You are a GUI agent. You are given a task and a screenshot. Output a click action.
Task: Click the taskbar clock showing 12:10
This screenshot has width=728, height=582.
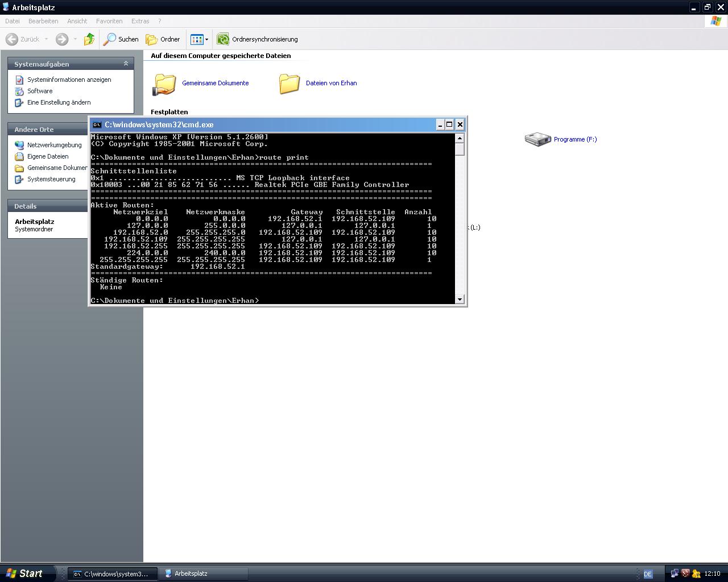click(712, 574)
